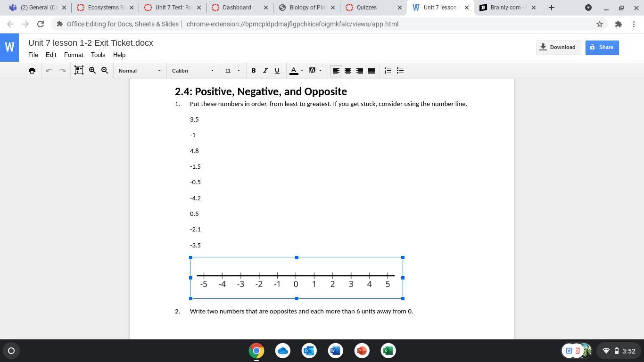Open the Help menu
The width and height of the screenshot is (644, 362).
coord(119,55)
